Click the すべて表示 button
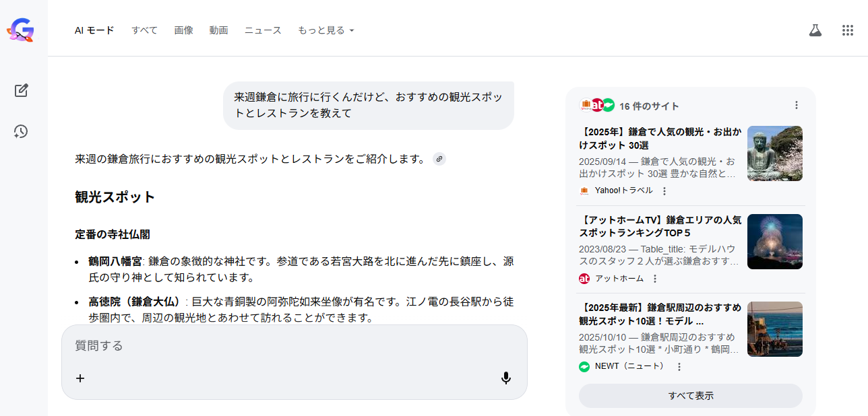Image resolution: width=868 pixels, height=416 pixels. click(690, 396)
